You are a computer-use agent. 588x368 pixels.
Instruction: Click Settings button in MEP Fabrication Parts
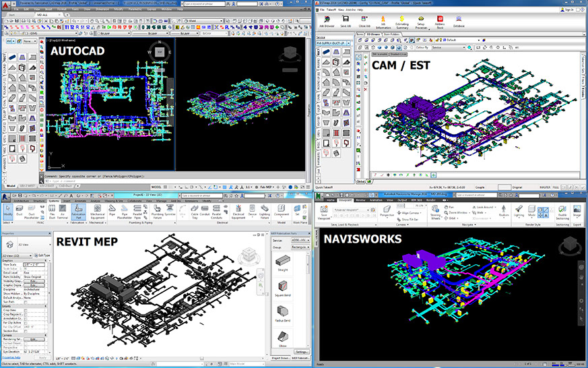[x=301, y=352]
